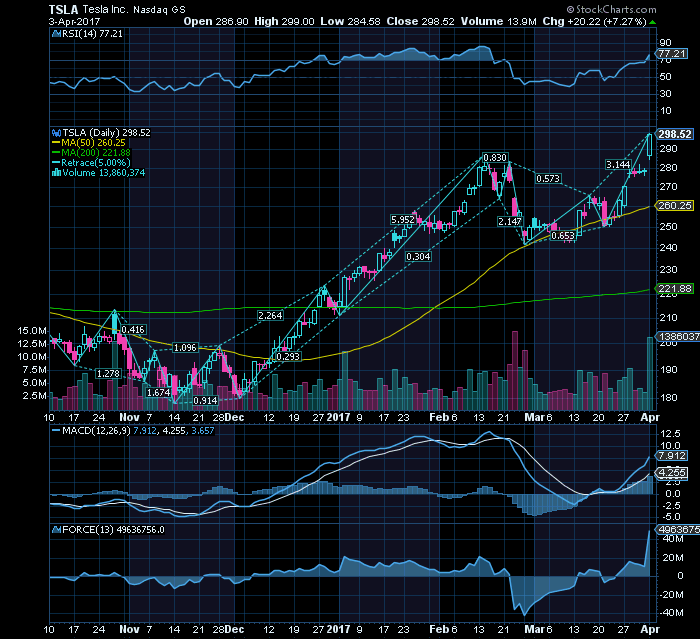Click the 'Nasdaq GS' exchange label

tap(159, 9)
